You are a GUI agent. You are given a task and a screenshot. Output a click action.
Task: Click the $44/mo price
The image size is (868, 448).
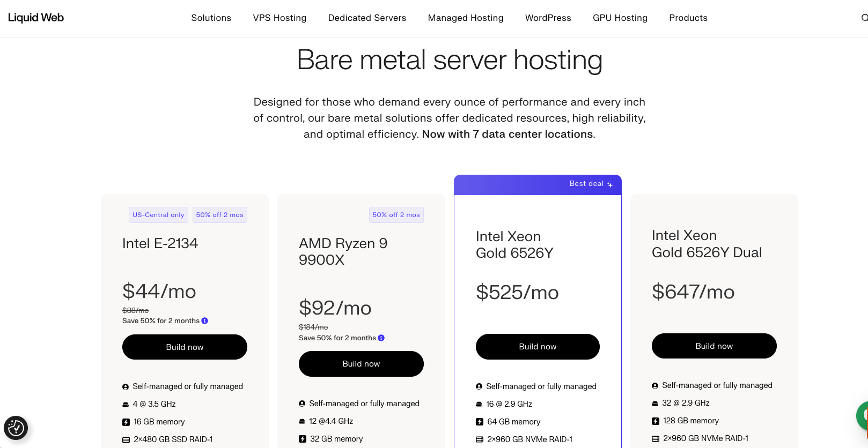[159, 292]
